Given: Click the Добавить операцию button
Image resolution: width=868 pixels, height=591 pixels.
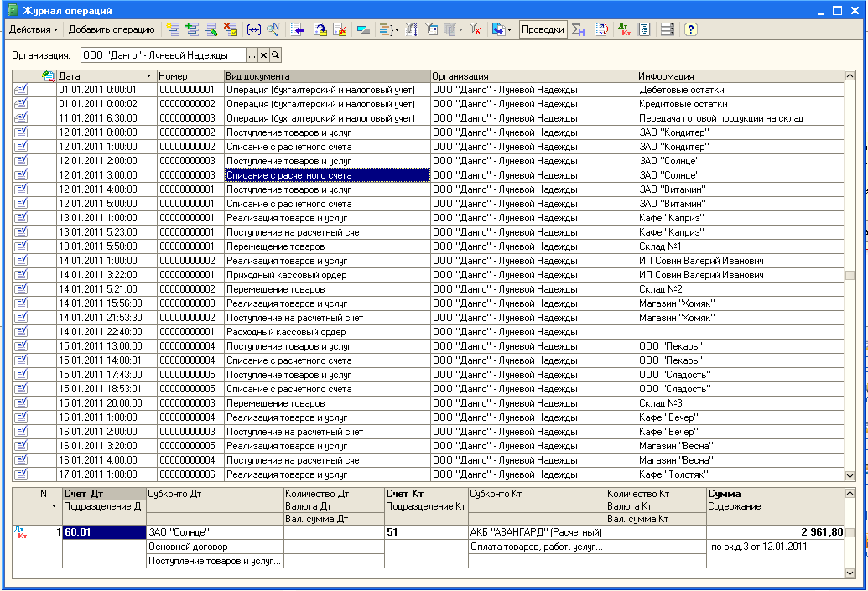Looking at the screenshot, I should tap(112, 29).
